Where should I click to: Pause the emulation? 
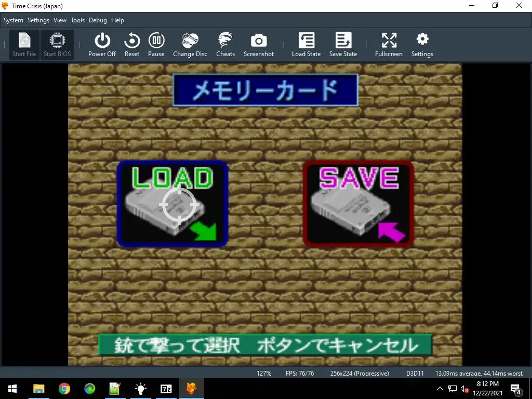tap(156, 45)
